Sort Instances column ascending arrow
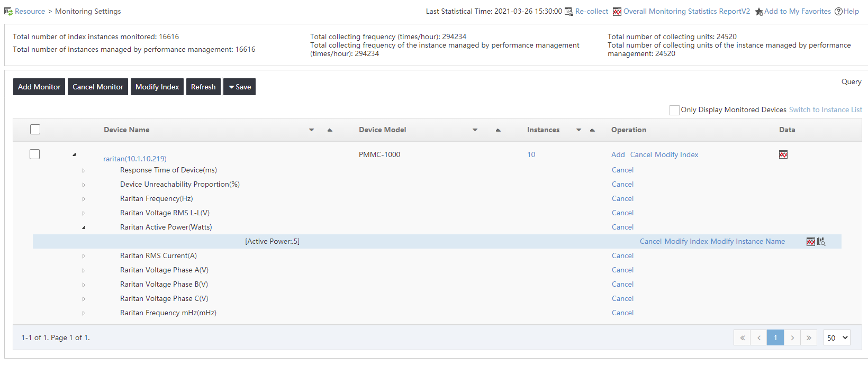Screen dimensions: 868x384 click(x=592, y=130)
